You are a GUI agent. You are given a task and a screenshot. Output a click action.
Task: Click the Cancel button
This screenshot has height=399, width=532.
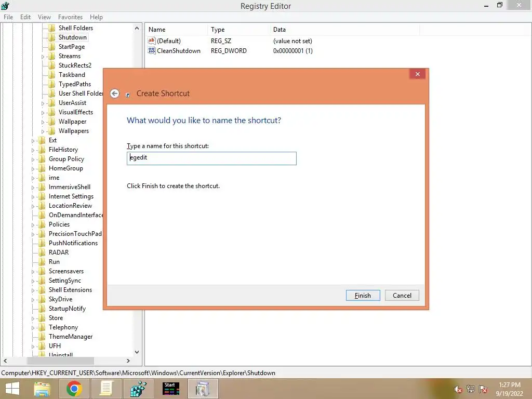[x=402, y=296]
